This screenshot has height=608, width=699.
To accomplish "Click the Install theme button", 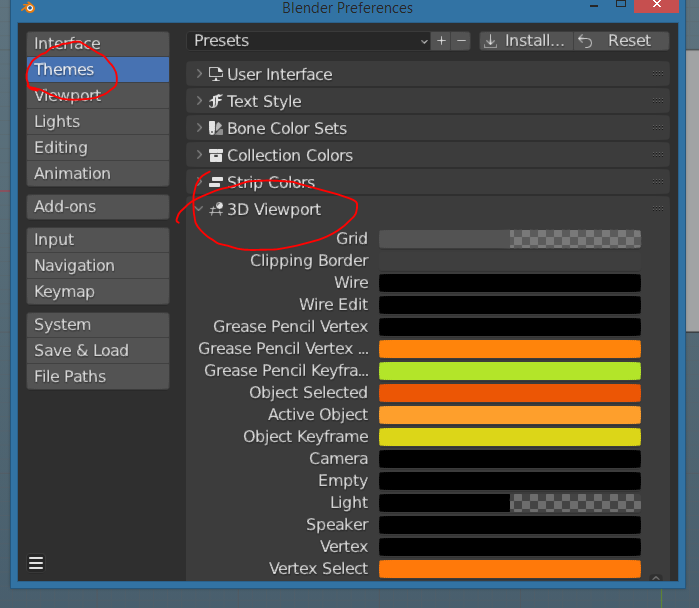I will (x=526, y=41).
